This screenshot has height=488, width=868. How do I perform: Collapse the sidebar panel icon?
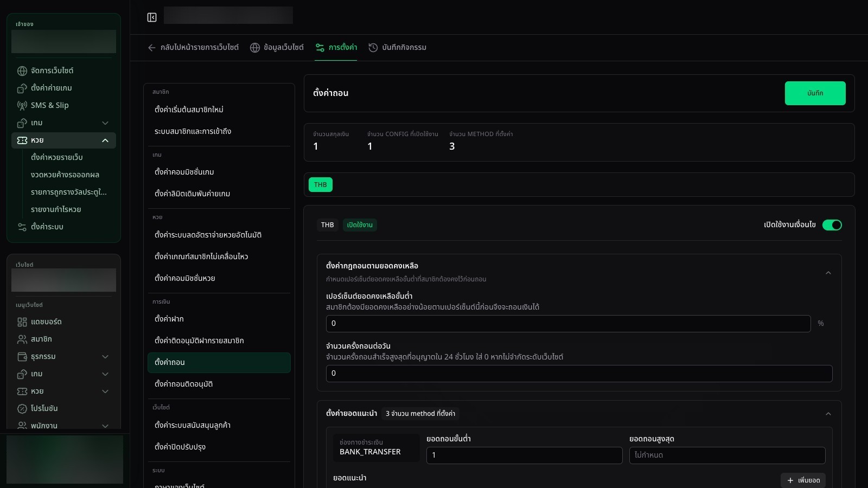tap(152, 17)
